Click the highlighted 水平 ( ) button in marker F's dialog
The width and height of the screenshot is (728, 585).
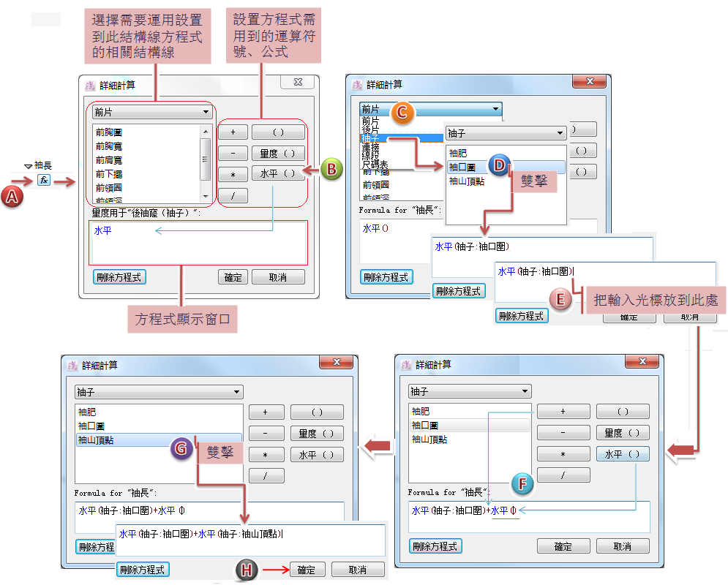(x=623, y=454)
